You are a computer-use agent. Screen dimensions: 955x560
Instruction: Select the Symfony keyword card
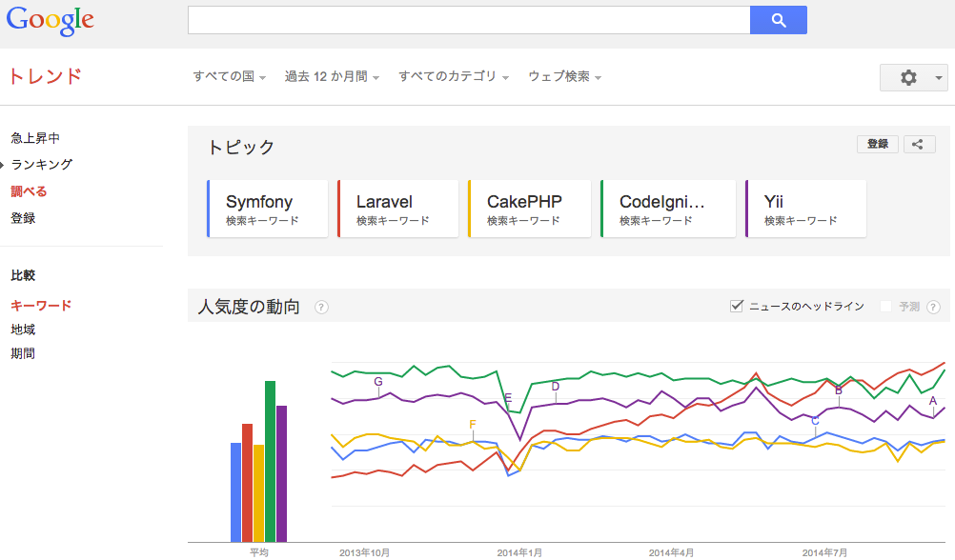pyautogui.click(x=268, y=209)
